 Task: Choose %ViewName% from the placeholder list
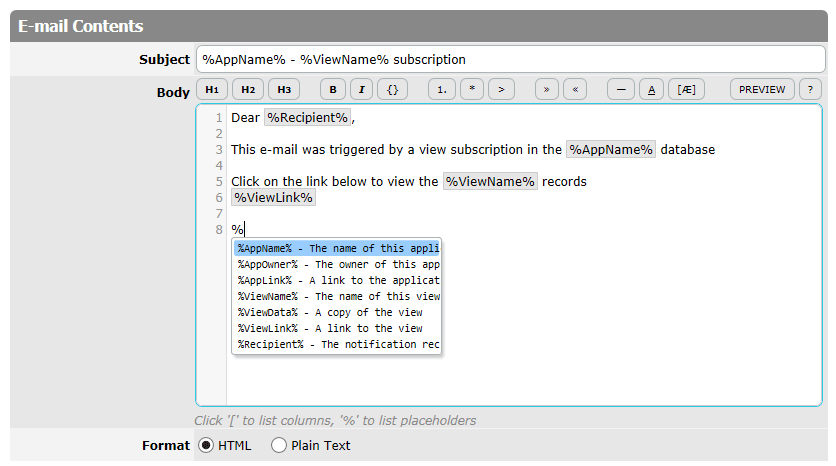pyautogui.click(x=336, y=296)
